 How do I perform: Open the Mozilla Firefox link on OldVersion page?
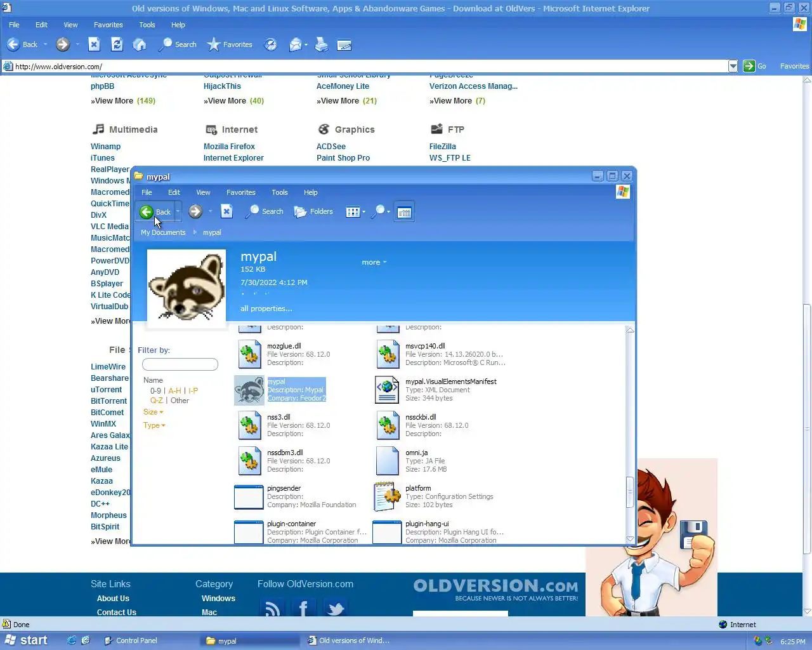pyautogui.click(x=229, y=146)
